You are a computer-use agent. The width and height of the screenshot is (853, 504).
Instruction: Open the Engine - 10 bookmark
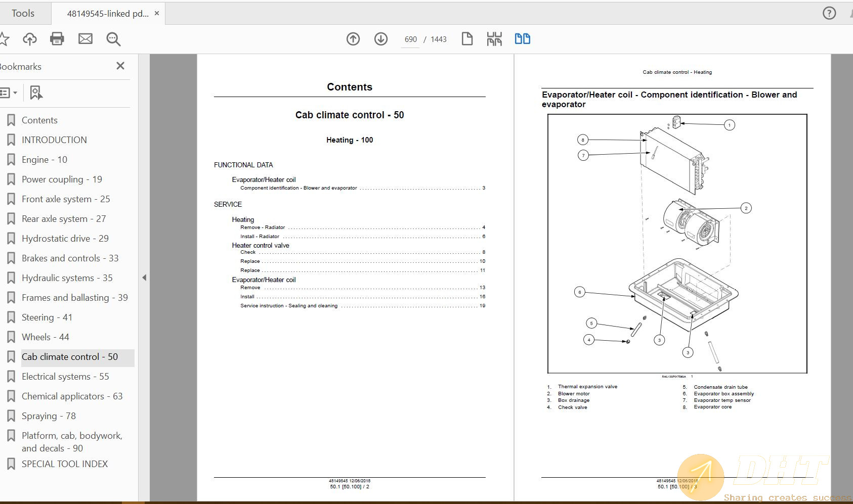tap(45, 160)
